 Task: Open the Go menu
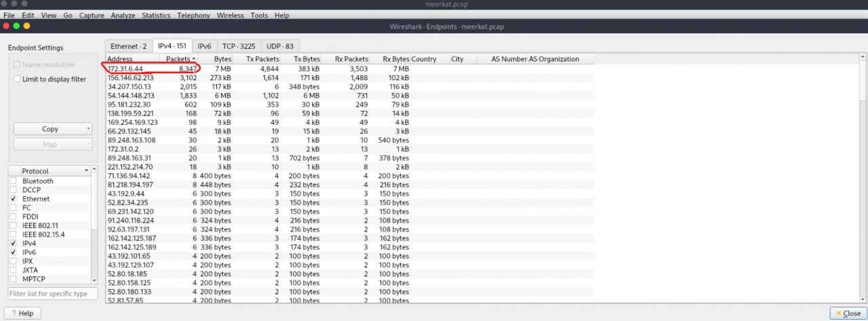coord(68,15)
